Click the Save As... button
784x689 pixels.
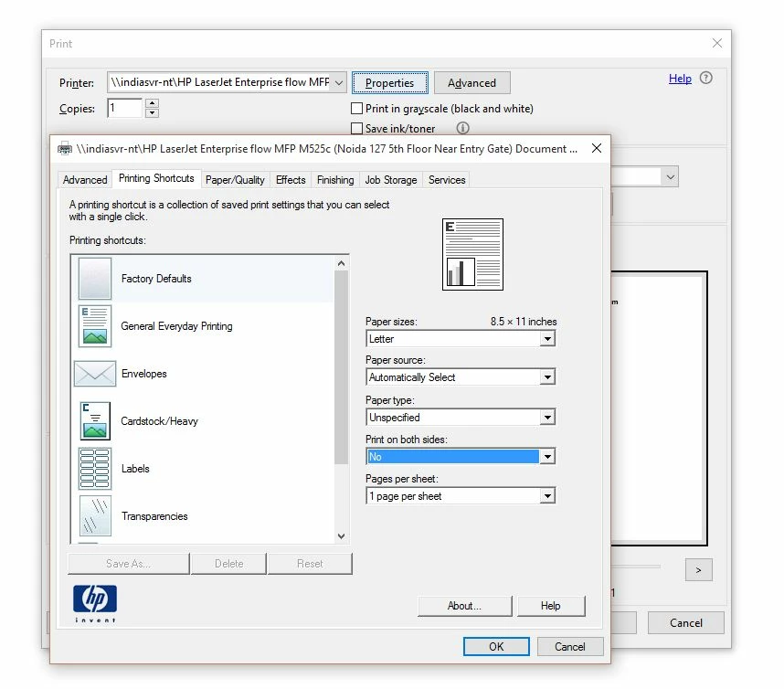coord(129,564)
